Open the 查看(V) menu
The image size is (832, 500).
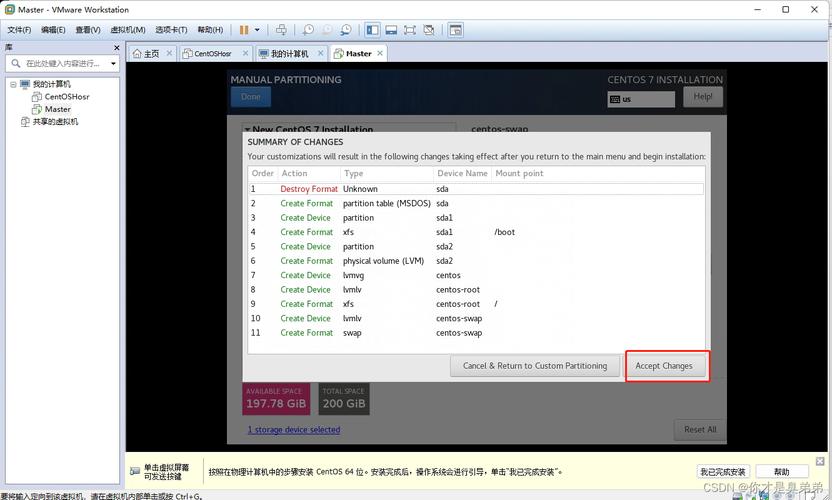click(88, 30)
